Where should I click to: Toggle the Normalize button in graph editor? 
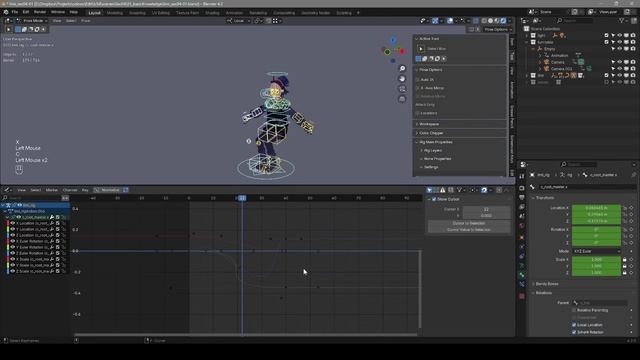coord(111,190)
